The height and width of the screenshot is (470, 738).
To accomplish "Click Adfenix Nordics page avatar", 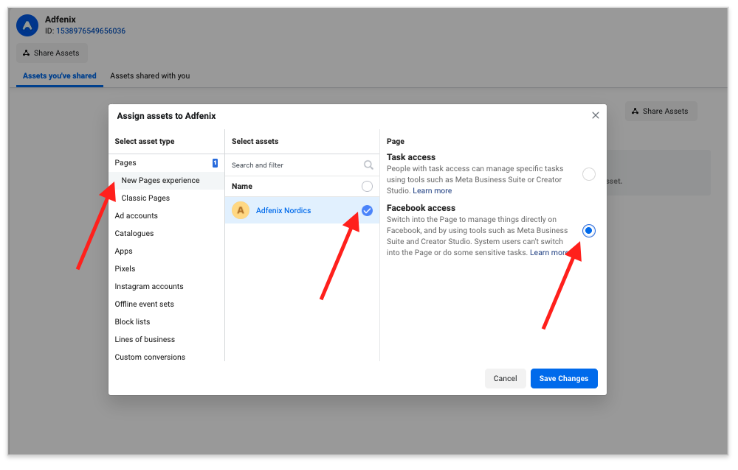I will pyautogui.click(x=241, y=210).
